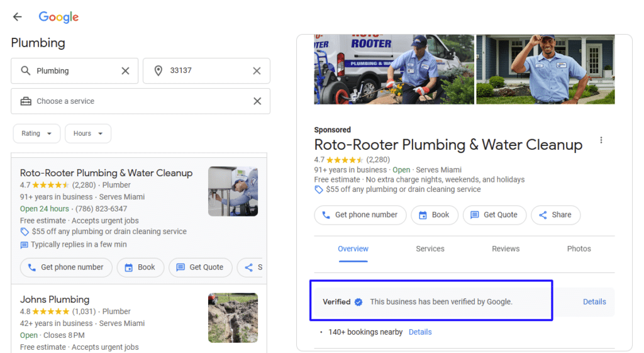Share Roto-Rooter from list card
The height and width of the screenshot is (353, 644).
[251, 267]
